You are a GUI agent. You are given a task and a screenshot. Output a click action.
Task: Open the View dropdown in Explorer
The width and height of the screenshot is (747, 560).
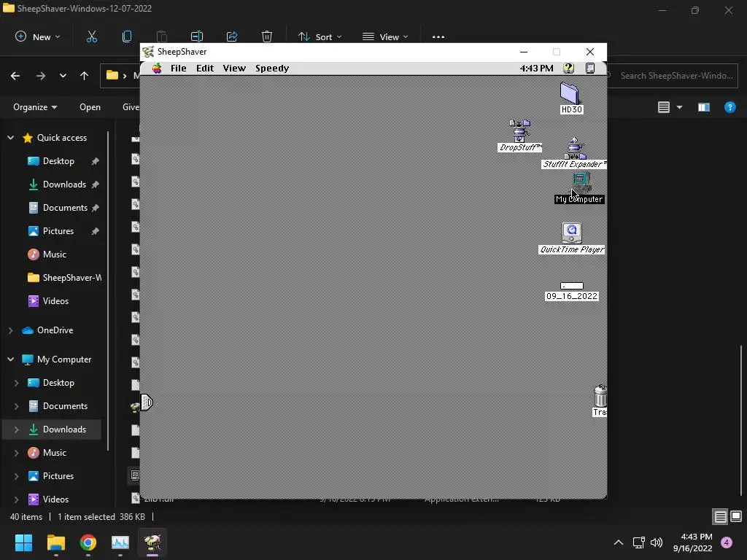385,36
